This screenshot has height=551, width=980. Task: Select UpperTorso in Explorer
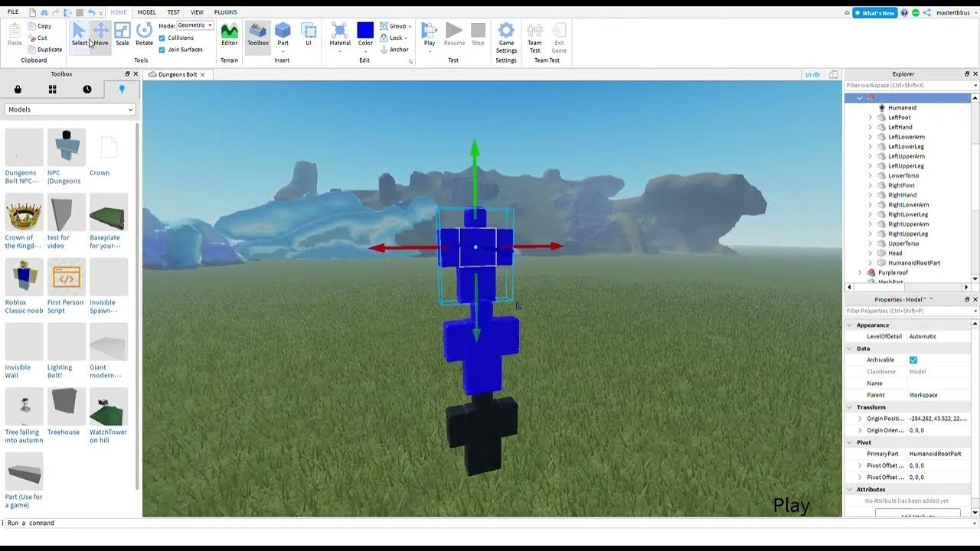pos(903,243)
